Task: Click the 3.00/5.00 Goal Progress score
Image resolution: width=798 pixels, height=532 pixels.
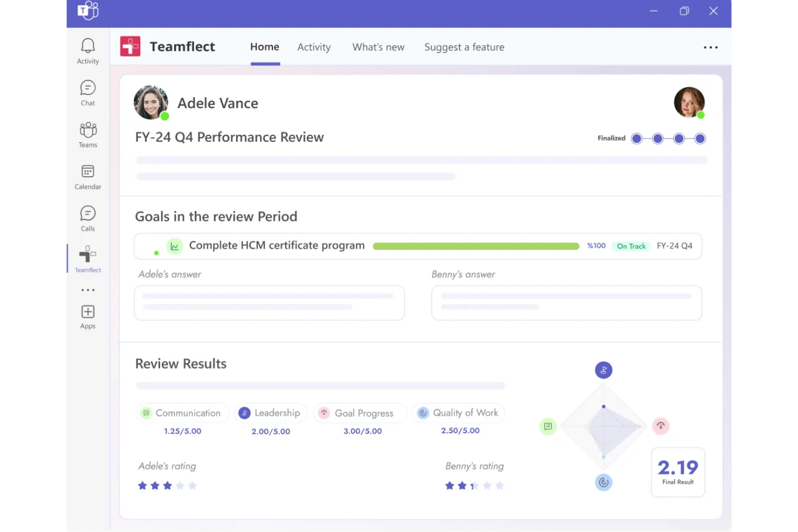Action: click(363, 431)
